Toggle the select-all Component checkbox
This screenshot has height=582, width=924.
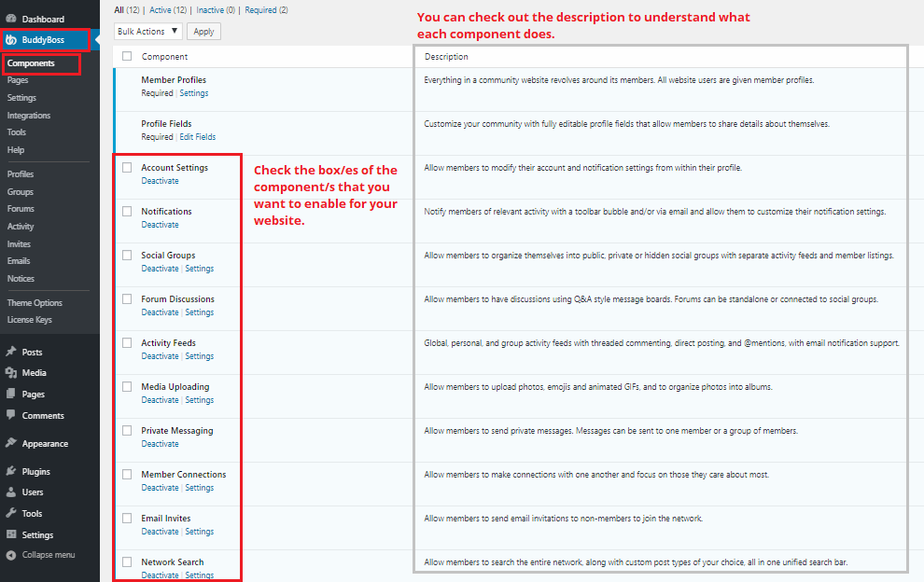coord(127,56)
